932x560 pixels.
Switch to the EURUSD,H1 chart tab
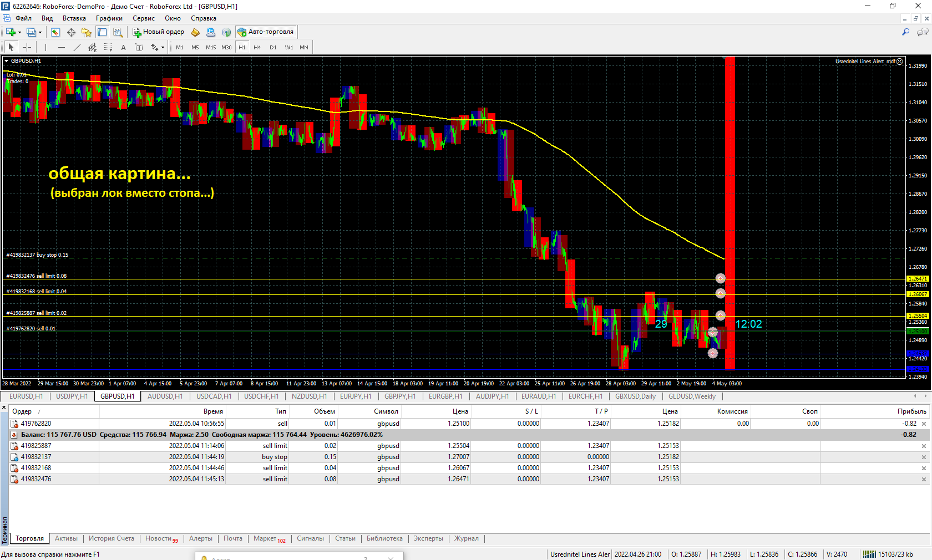[x=26, y=396]
